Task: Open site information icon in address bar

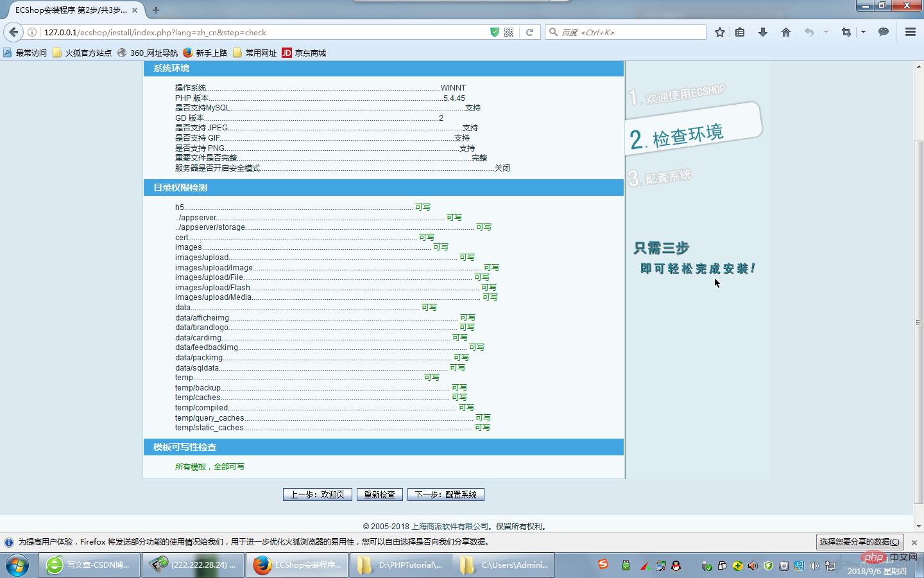Action: tap(32, 32)
